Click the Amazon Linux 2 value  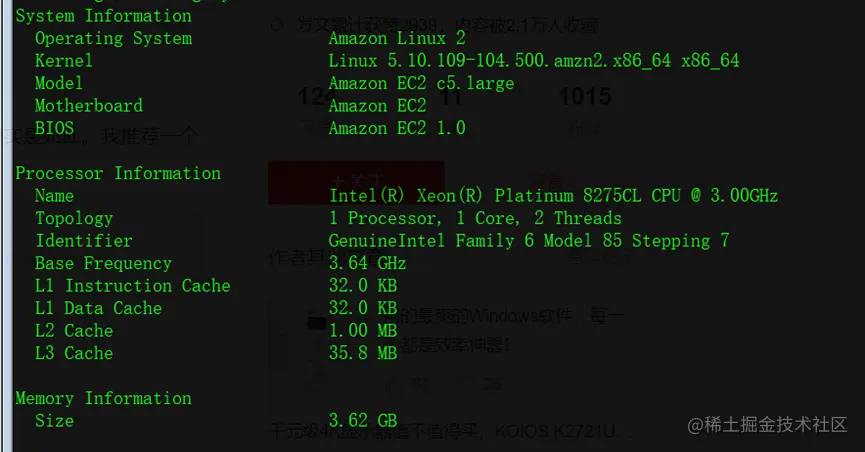397,38
